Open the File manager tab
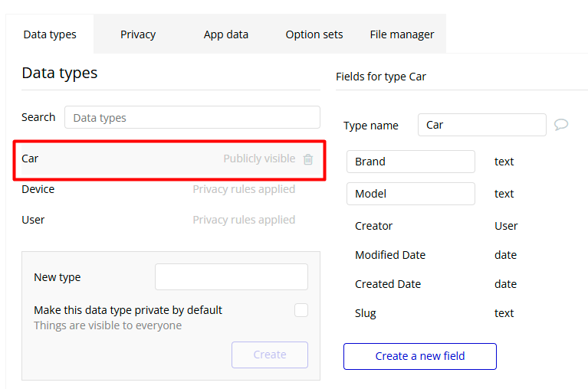Image resolution: width=588 pixels, height=389 pixels. pos(402,34)
